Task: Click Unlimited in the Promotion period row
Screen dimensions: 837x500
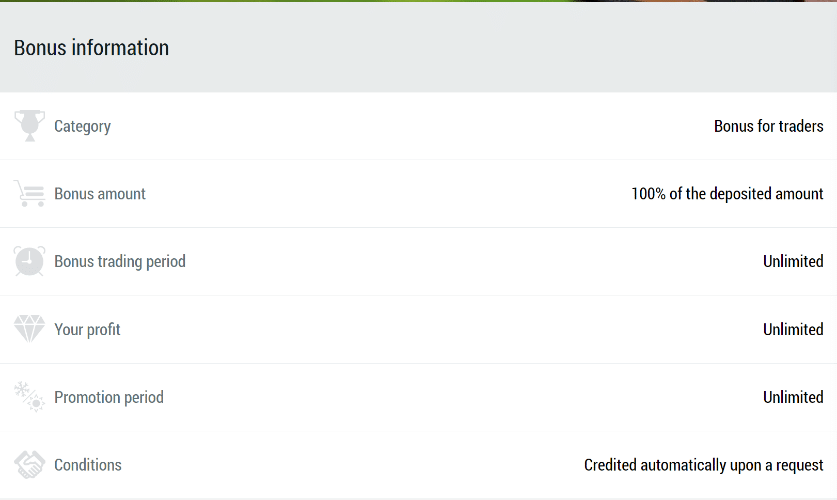Action: point(793,397)
